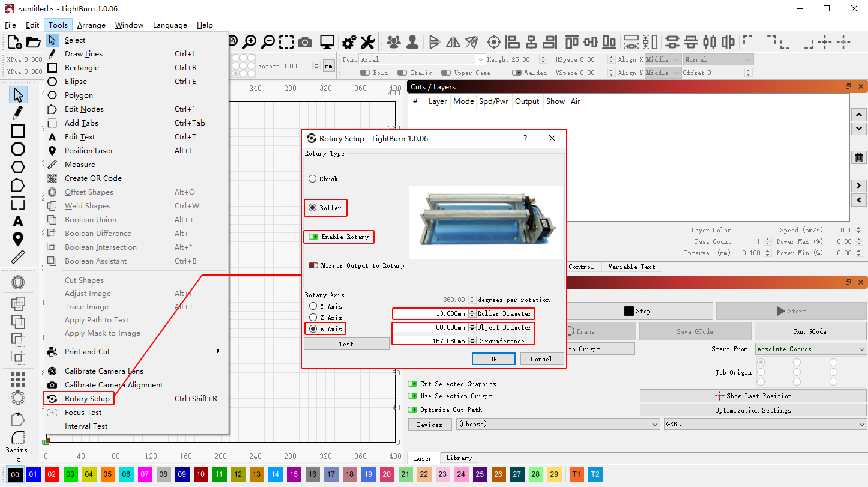Expand the Print and Cut submenu
Viewport: 868px width, 487px height.
tap(136, 352)
